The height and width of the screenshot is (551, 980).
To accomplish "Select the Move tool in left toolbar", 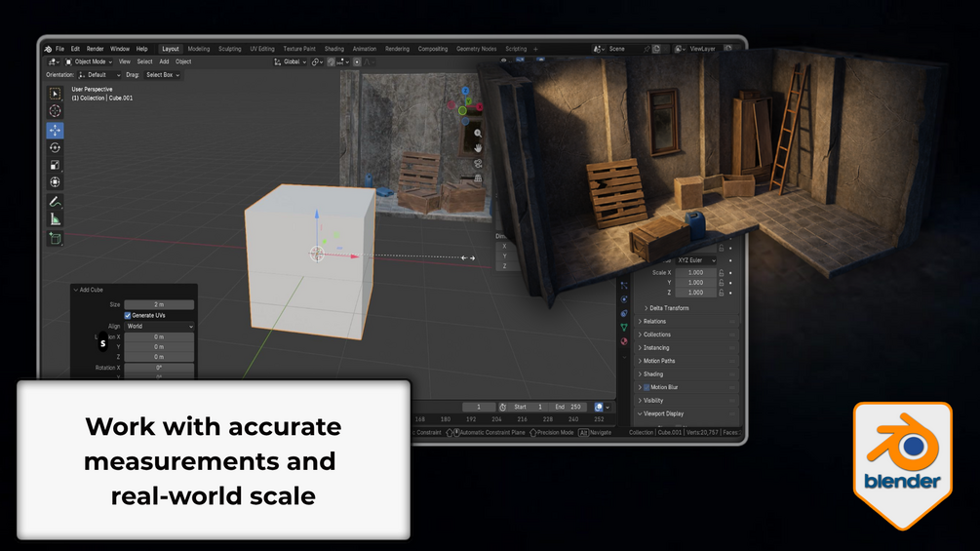I will [55, 130].
